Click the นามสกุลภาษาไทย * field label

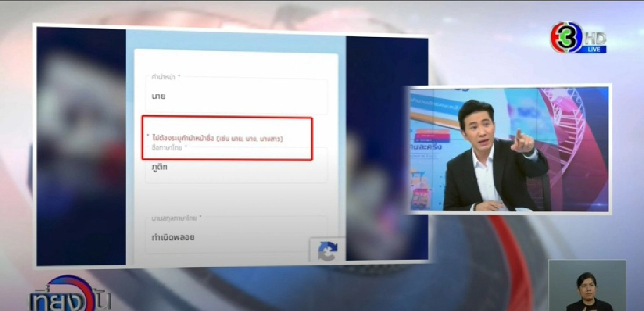click(177, 218)
